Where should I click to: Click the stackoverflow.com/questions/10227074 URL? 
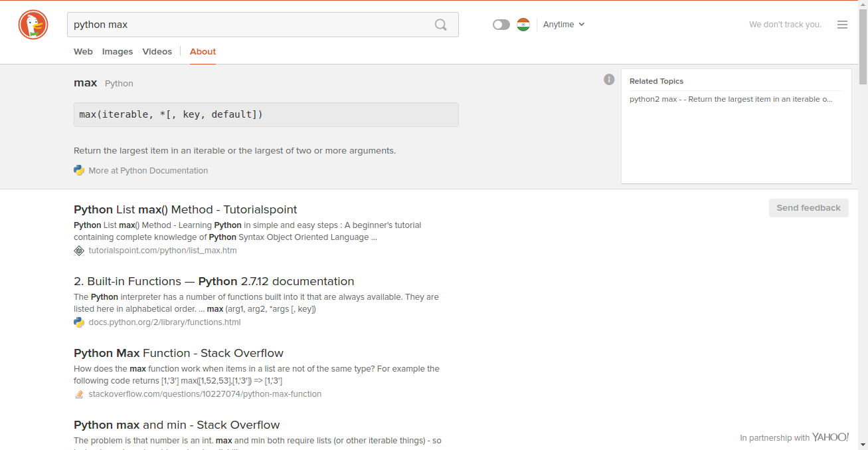[x=205, y=394]
